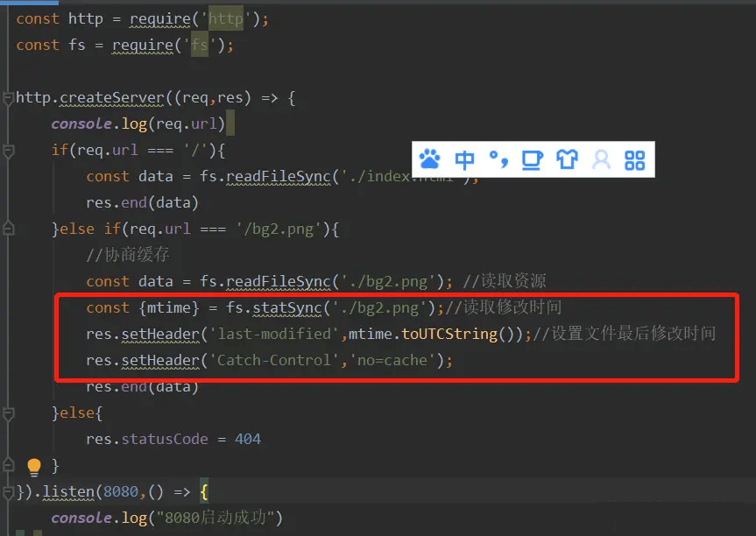
Task: Open the user account icon in IME toolbar
Action: [x=601, y=159]
